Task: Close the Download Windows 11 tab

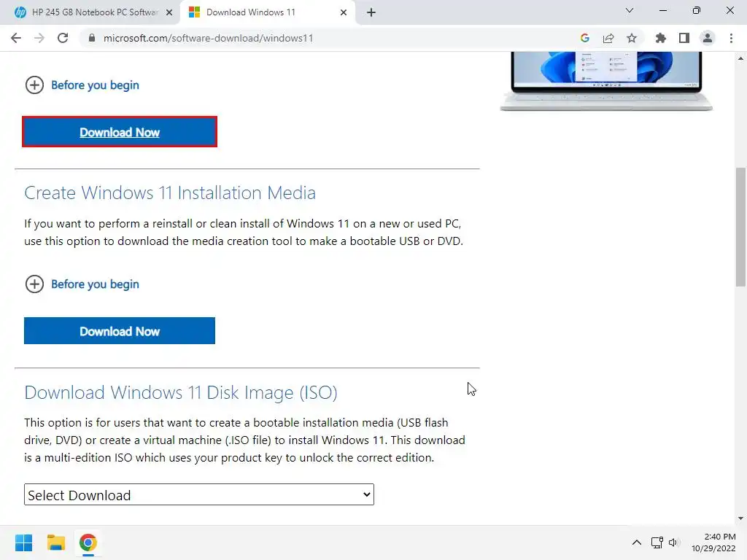Action: tap(344, 12)
